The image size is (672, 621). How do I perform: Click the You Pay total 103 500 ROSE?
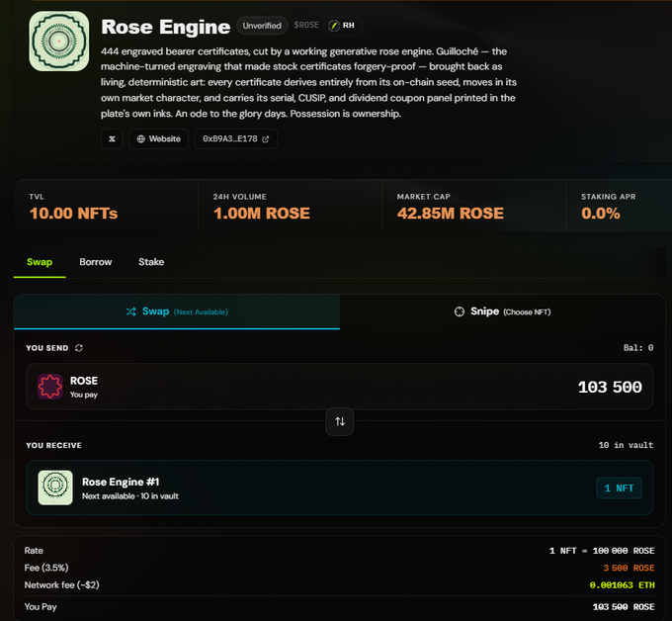click(x=624, y=607)
